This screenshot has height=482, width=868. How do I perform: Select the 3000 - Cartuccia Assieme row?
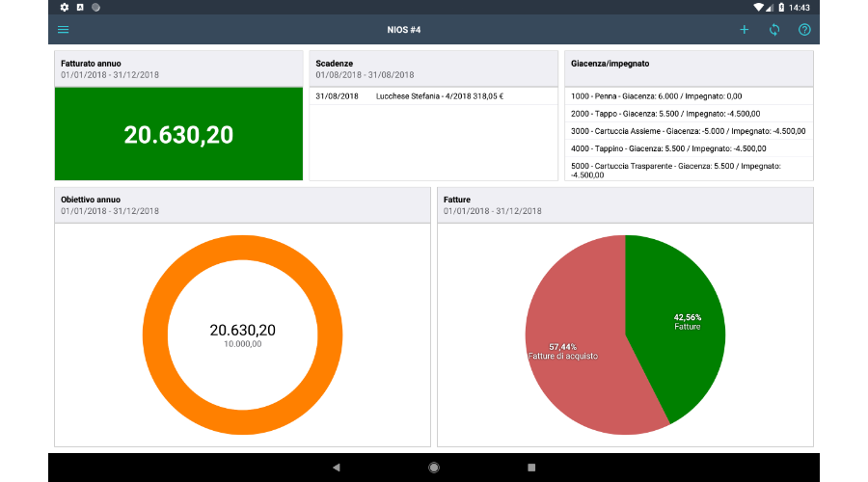[x=689, y=131]
